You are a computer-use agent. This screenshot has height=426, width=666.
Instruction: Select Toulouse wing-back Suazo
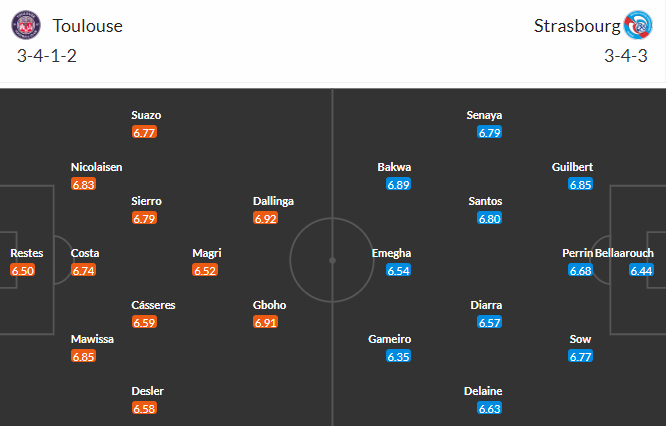pos(146,115)
